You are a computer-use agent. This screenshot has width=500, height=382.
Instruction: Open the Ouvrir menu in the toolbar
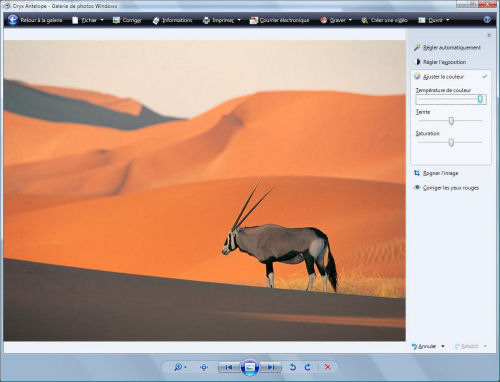pos(434,20)
